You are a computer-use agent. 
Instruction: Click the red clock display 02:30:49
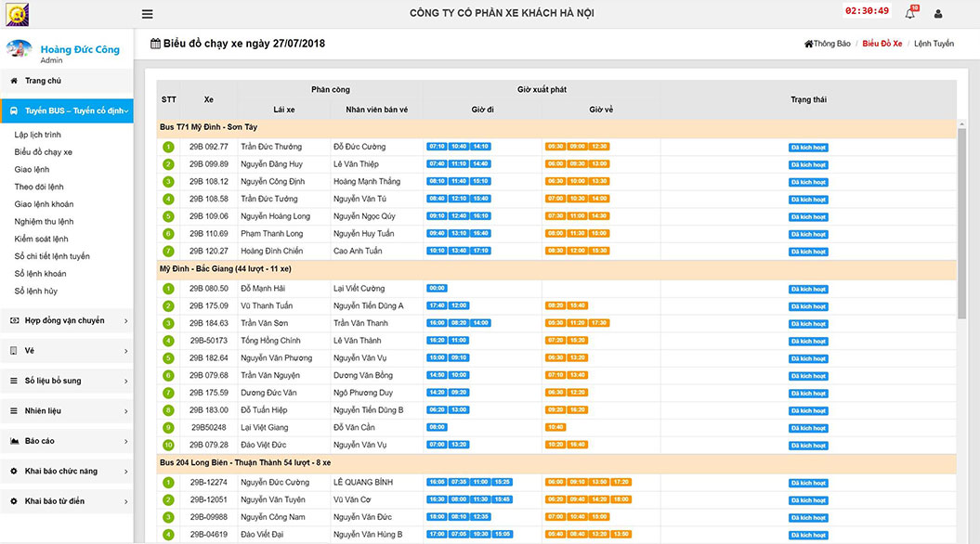point(867,11)
